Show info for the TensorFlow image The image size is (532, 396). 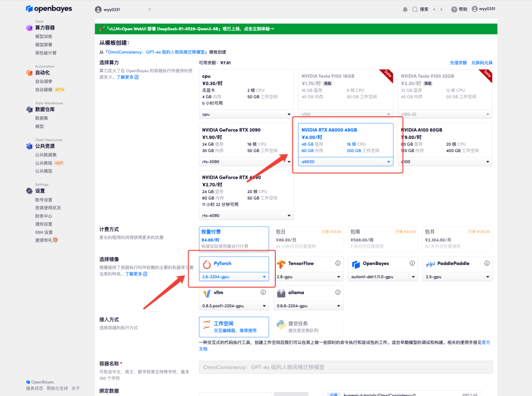click(x=338, y=264)
